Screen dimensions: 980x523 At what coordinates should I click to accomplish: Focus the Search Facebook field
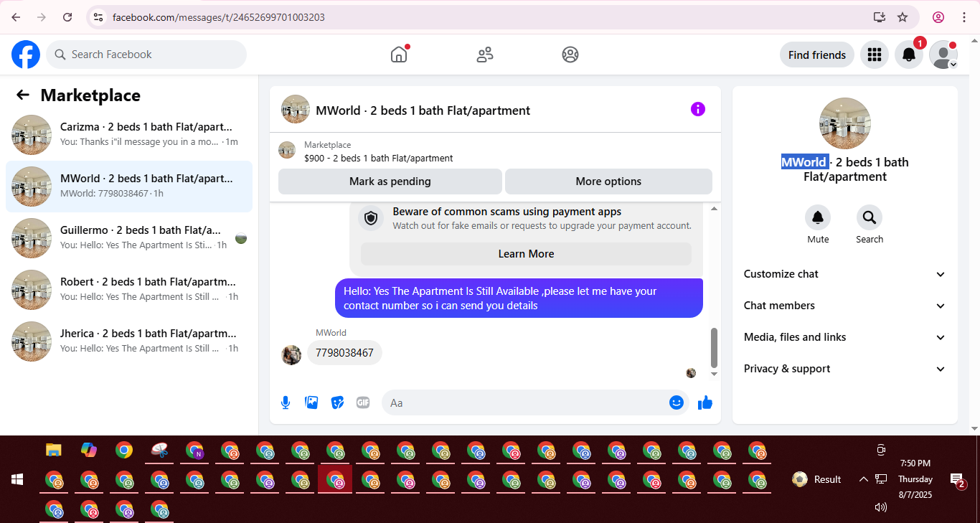146,55
